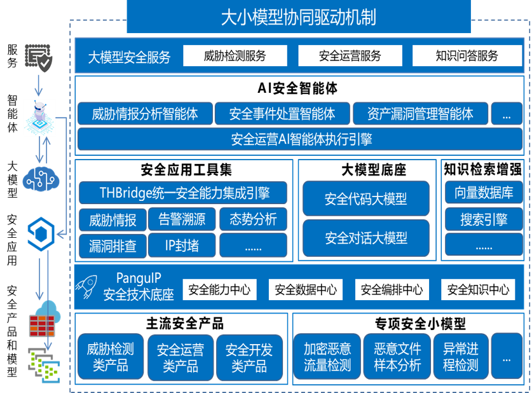Click the rocket icon beside PanguIP
532x393 pixels.
point(88,285)
